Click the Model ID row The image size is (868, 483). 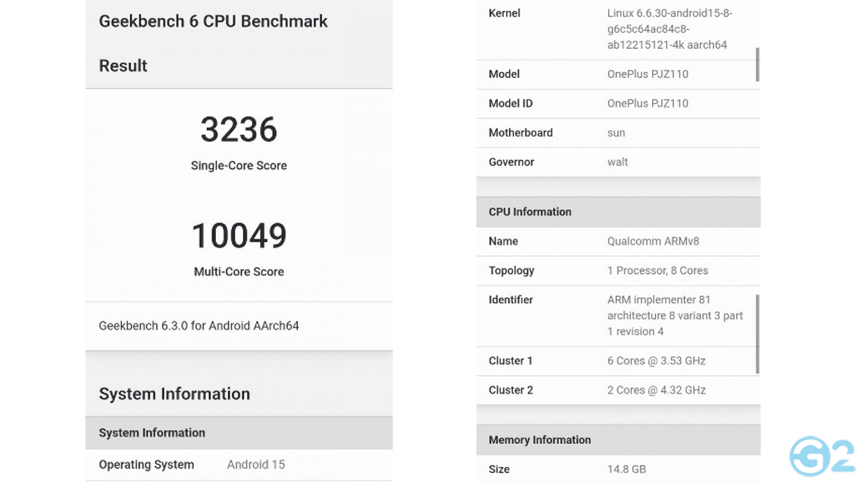618,104
